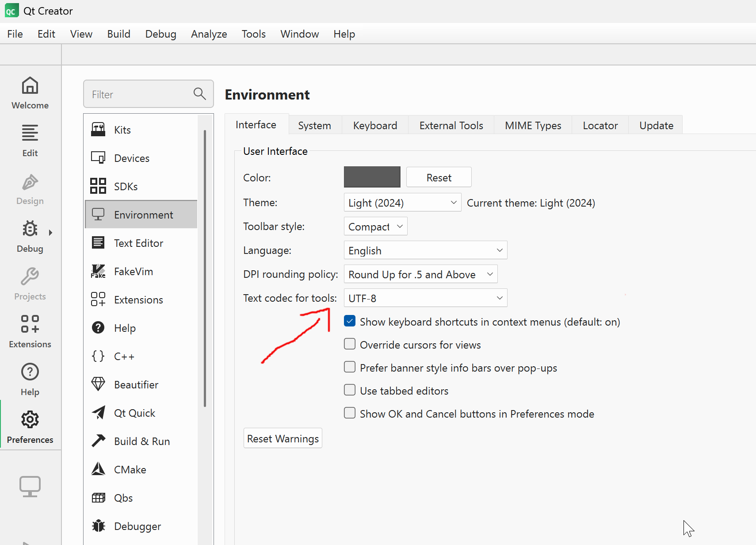The width and height of the screenshot is (756, 545).
Task: Enable Use tabbed editors
Action: point(349,390)
